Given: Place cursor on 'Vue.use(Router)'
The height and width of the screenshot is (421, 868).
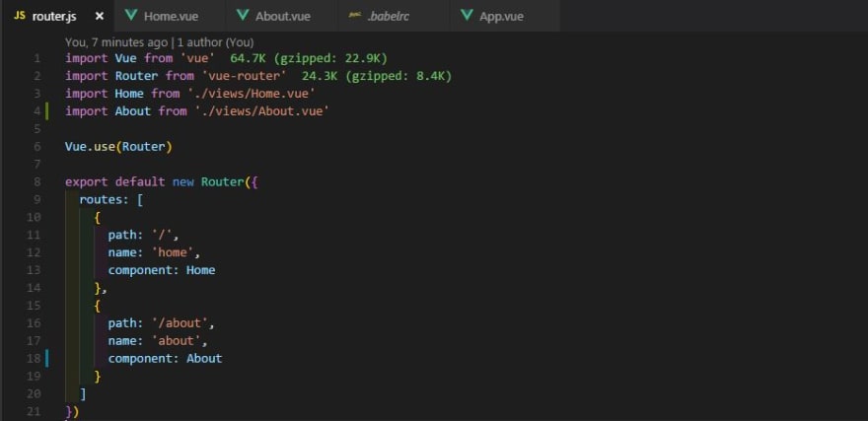Looking at the screenshot, I should pos(118,147).
